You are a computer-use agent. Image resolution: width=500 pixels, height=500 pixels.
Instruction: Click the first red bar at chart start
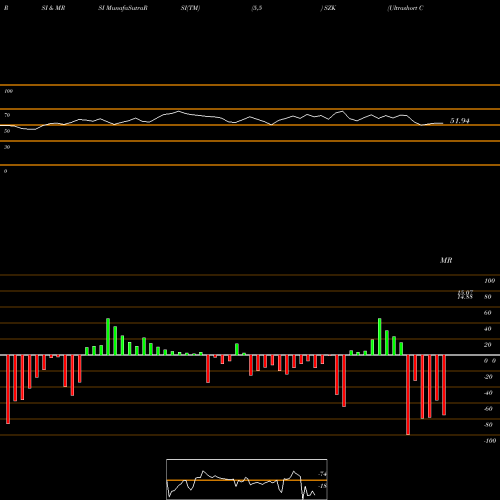[8, 389]
